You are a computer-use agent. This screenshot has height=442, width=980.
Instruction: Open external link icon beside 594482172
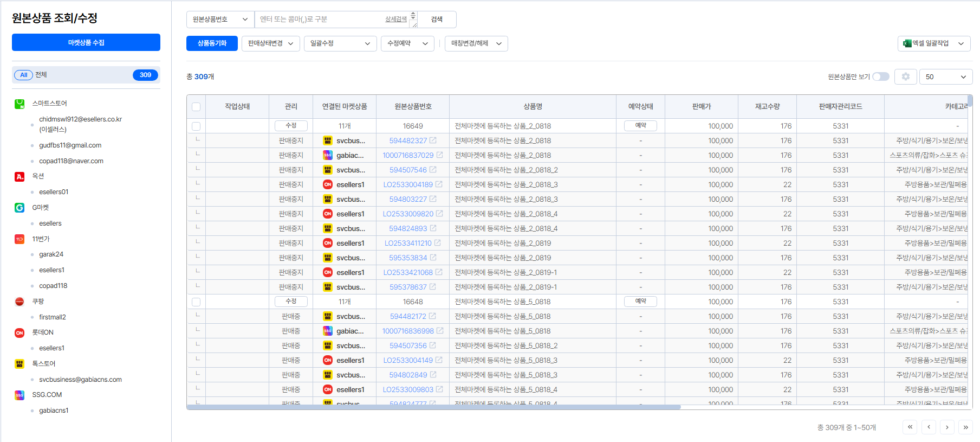[x=432, y=316]
